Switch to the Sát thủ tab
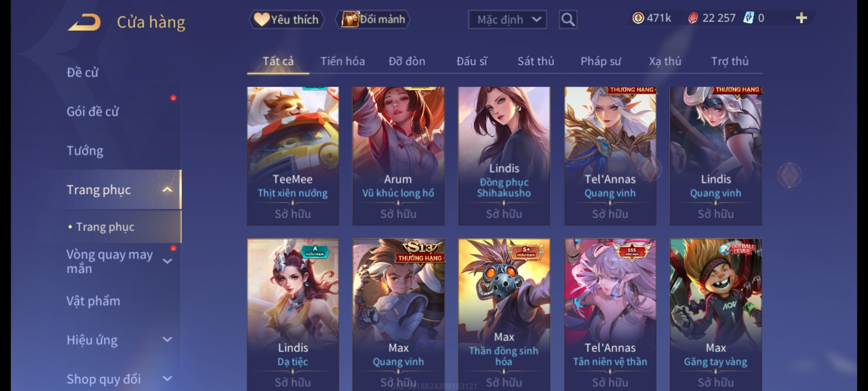Image resolution: width=868 pixels, height=391 pixels. pos(536,62)
